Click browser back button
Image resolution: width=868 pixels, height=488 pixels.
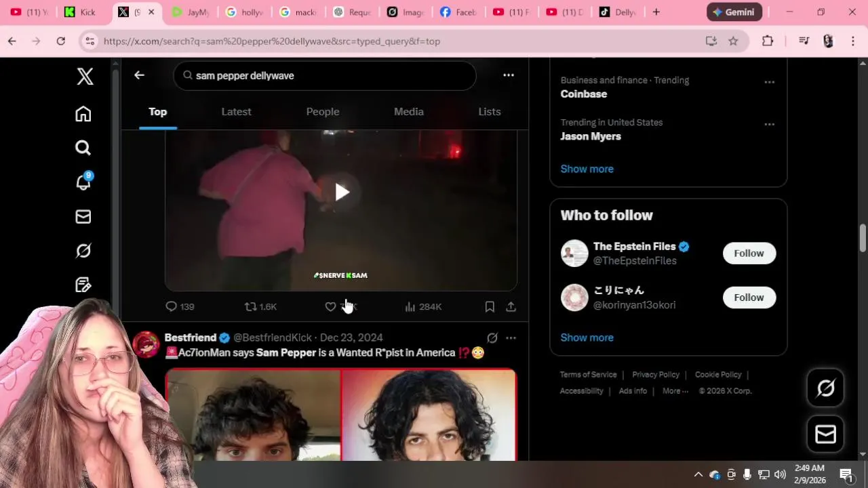pyautogui.click(x=12, y=41)
